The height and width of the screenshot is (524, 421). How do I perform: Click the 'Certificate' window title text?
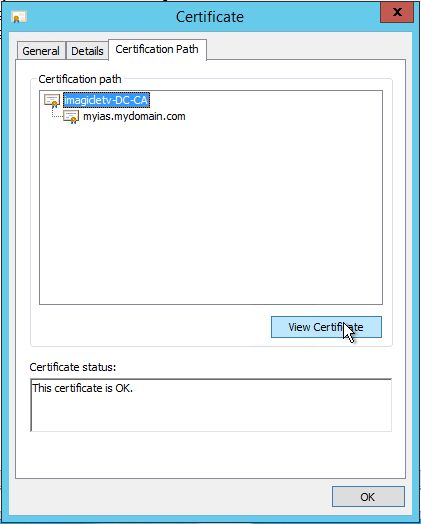210,17
